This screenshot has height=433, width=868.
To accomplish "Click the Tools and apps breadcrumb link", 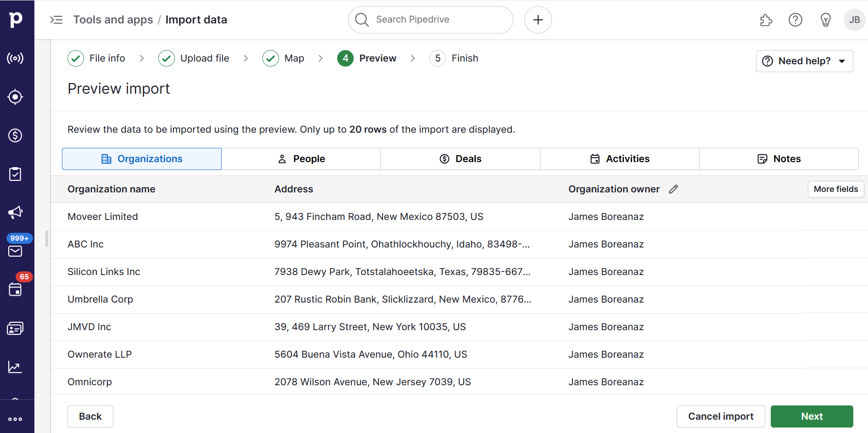I will [x=113, y=19].
